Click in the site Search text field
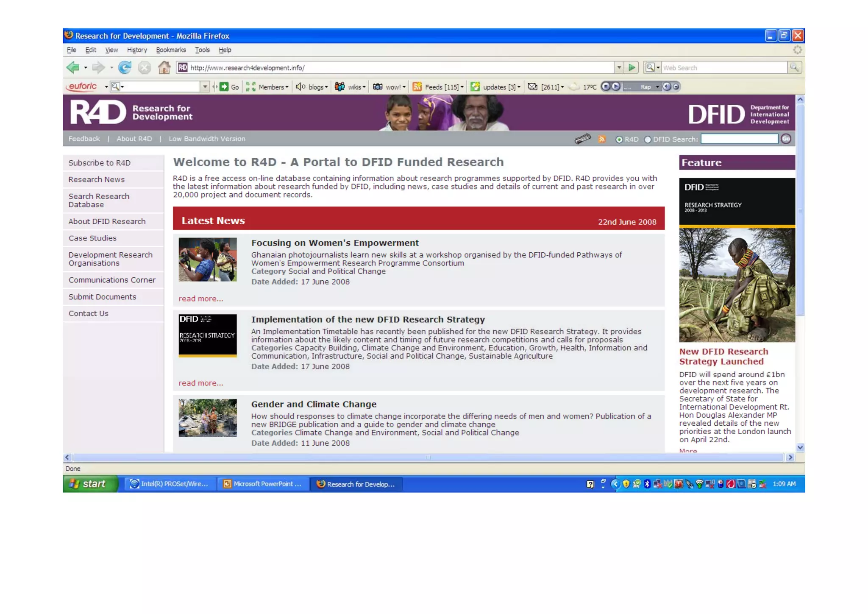868x614 pixels. (x=739, y=139)
